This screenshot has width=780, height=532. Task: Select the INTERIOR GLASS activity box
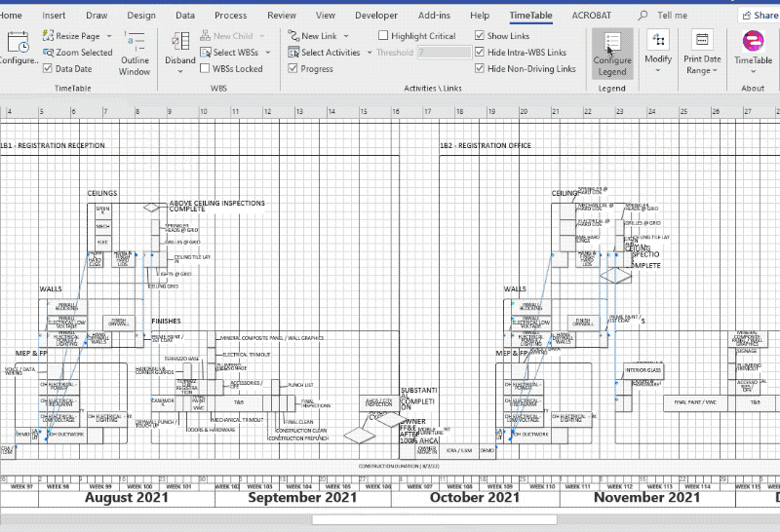click(x=643, y=370)
